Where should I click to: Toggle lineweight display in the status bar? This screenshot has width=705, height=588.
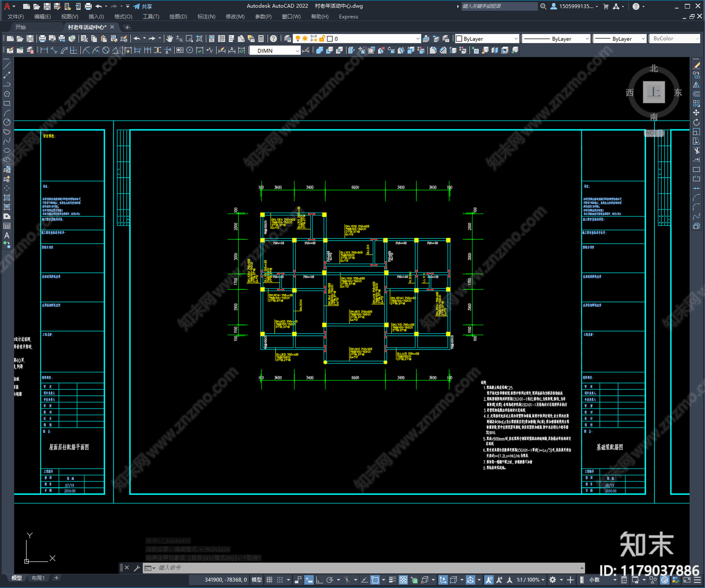click(392, 580)
